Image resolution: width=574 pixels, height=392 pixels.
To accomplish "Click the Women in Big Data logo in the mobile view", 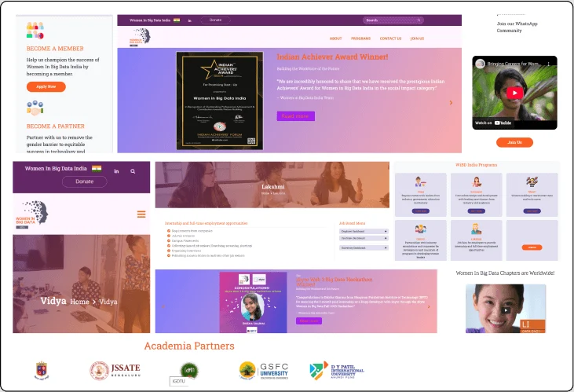I will tap(32, 214).
